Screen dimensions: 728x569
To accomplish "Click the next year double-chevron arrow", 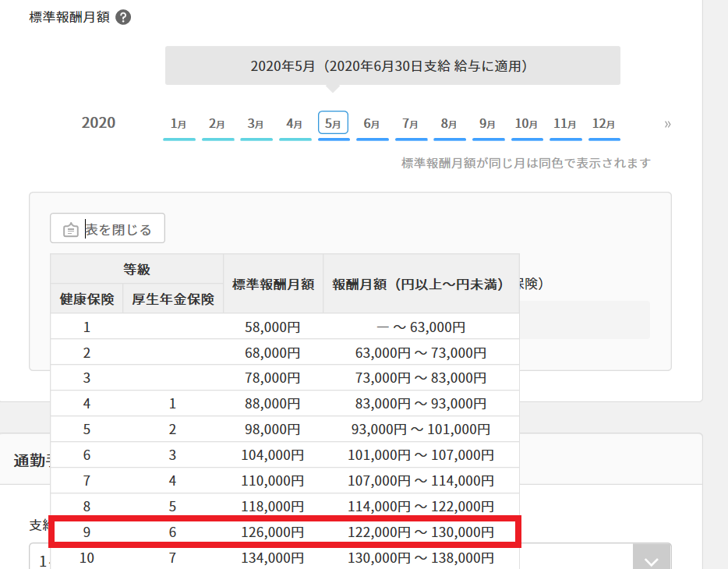I will [x=667, y=123].
